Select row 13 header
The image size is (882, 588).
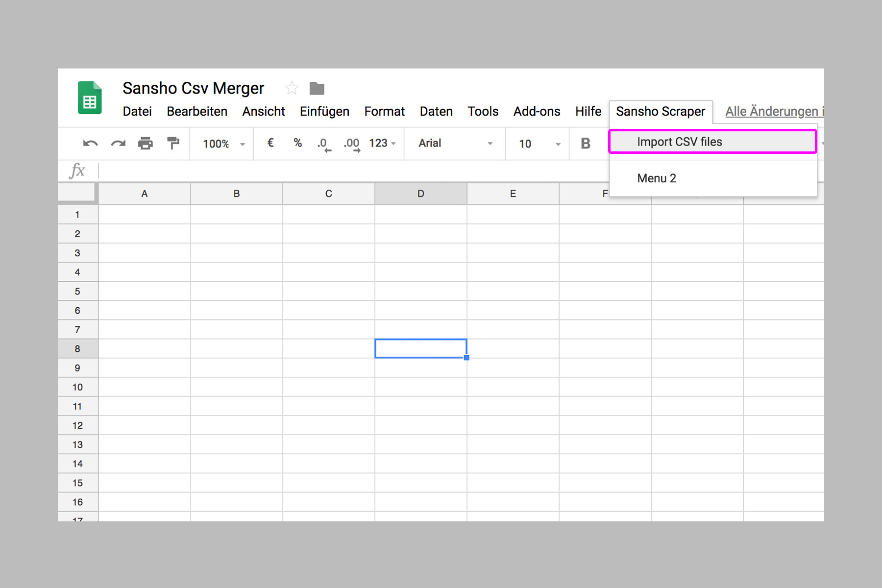[x=77, y=444]
